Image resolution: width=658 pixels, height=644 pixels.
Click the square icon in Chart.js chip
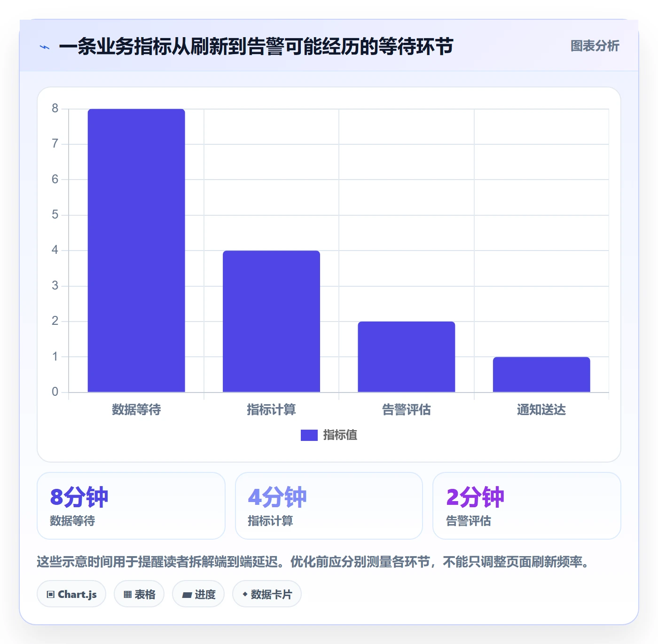[x=51, y=595]
